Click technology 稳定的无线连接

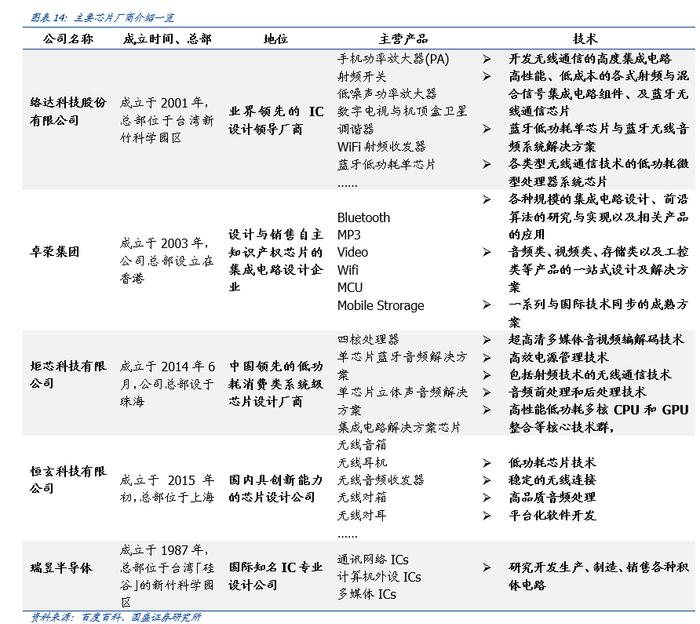coord(552,480)
